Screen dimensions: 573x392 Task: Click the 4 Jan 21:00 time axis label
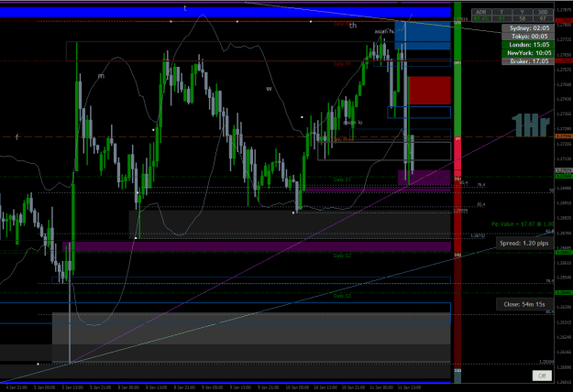click(17, 387)
